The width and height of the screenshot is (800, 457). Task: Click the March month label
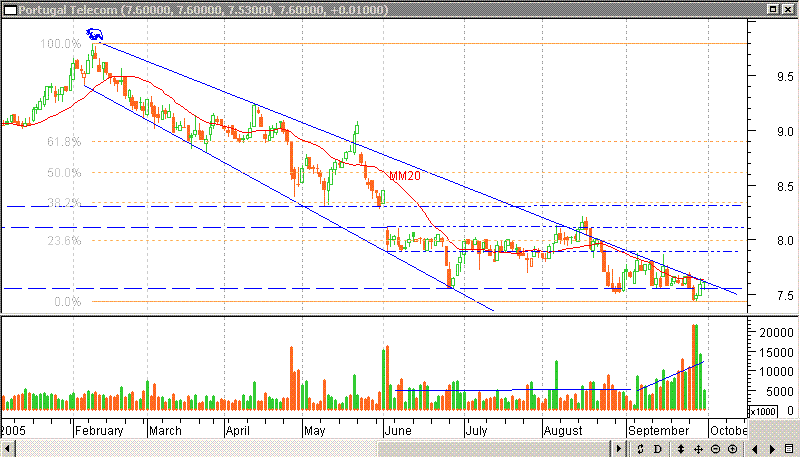click(x=165, y=431)
